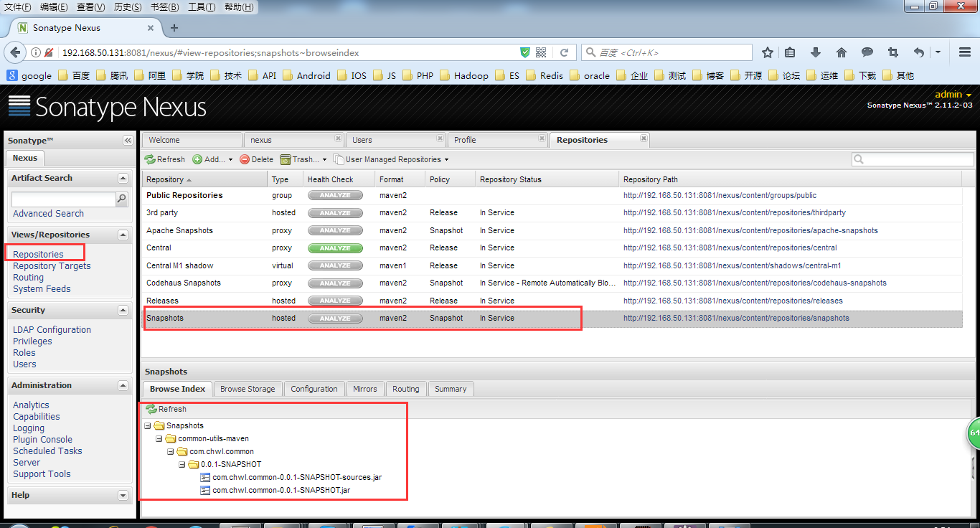The width and height of the screenshot is (980, 528).
Task: Collapse the Security panel
Action: click(x=123, y=310)
